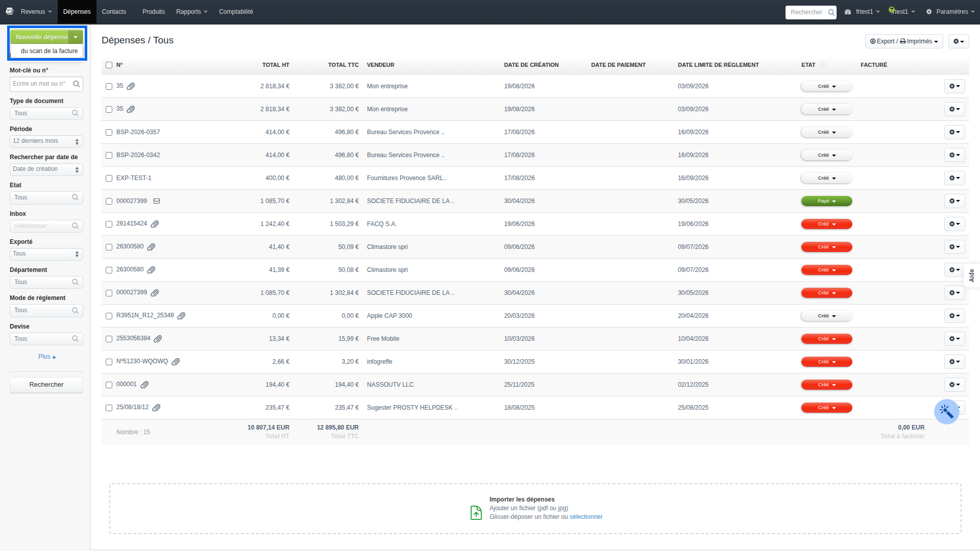This screenshot has height=551, width=980.
Task: Open Créé status dropdown for FACQ S.A.
Action: coord(826,224)
